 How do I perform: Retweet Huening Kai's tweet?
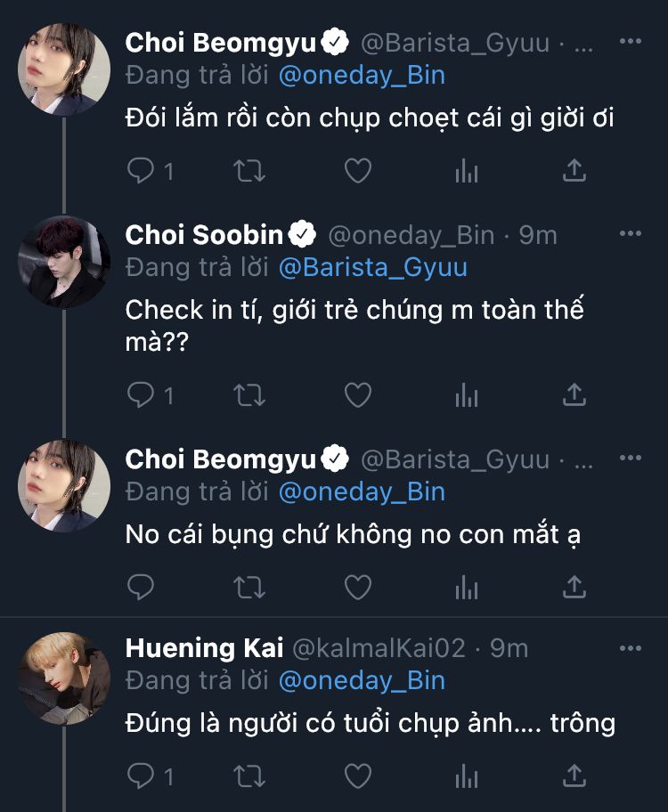coord(249,776)
